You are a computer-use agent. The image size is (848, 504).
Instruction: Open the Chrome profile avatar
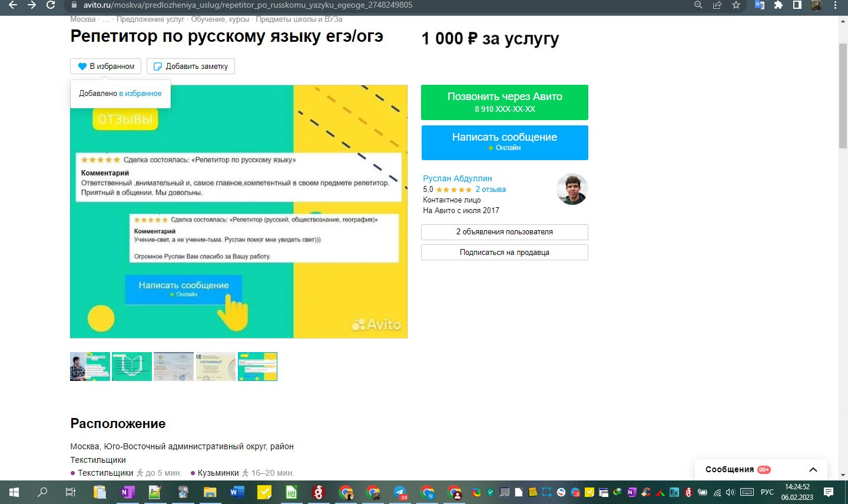pyautogui.click(x=816, y=5)
